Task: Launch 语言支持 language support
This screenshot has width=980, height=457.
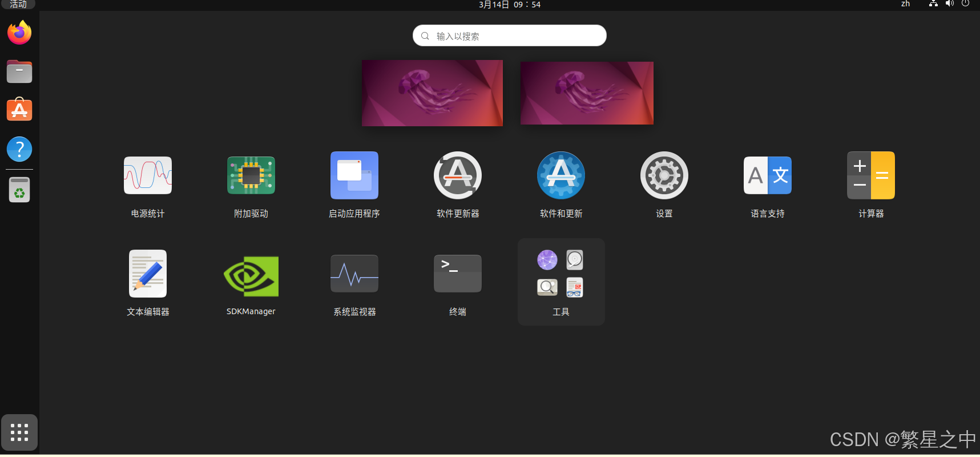Action: tap(768, 175)
